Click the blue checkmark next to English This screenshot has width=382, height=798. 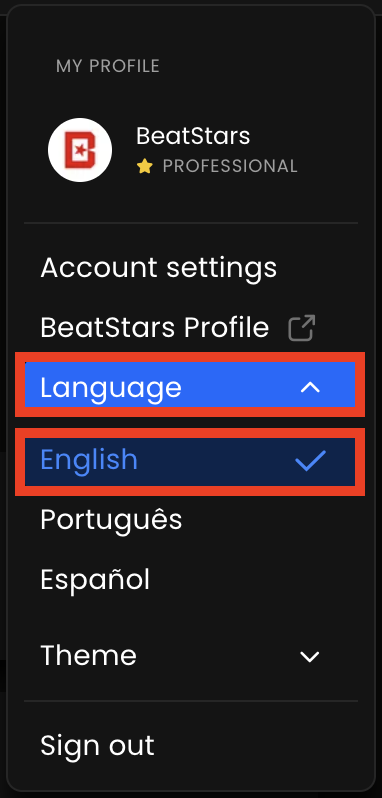tap(310, 460)
